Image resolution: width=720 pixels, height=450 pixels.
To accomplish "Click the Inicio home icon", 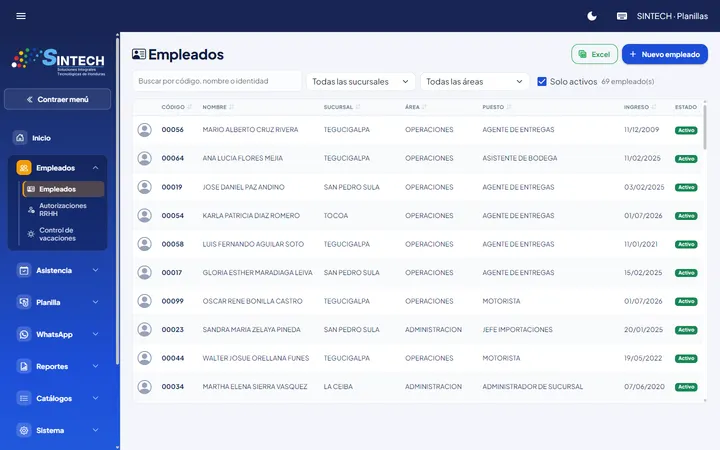I will point(20,138).
